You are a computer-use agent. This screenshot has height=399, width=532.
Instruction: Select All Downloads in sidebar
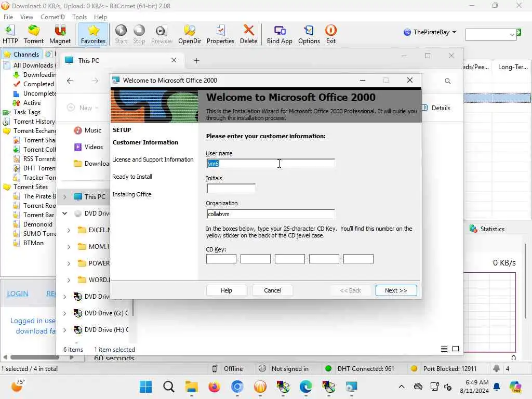tap(33, 65)
